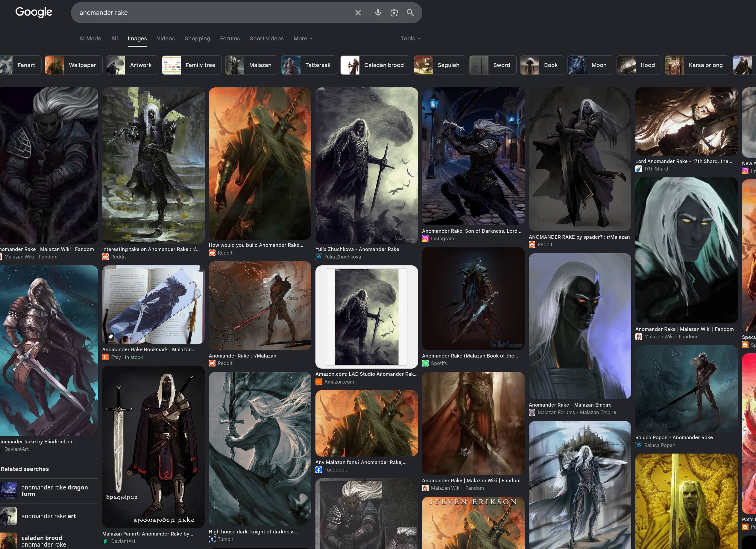
Task: Apply the Sword filter chip
Action: [x=493, y=65]
